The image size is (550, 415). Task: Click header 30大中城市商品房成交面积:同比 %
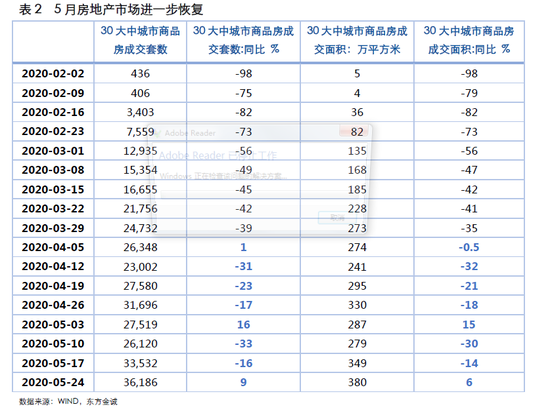click(469, 40)
